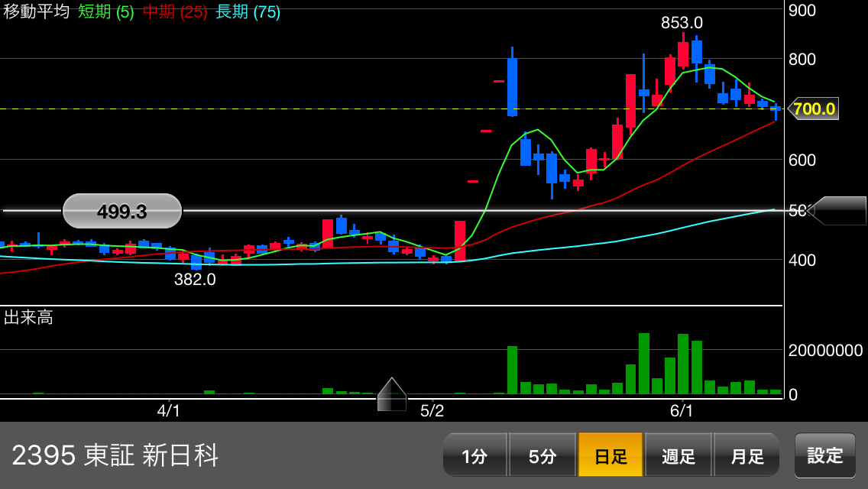This screenshot has width=868, height=489.
Task: Switch to the 1分 chart interval
Action: 474,455
